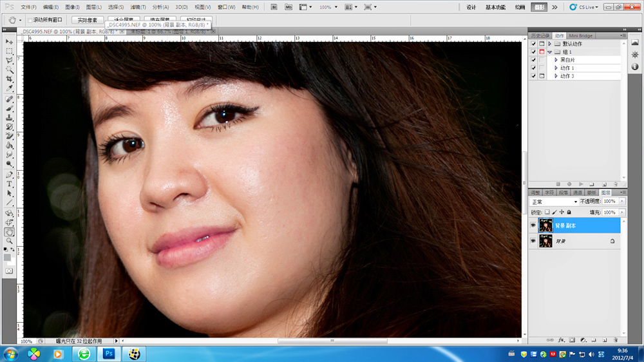Viewport: 644px width, 362px height.
Task: Click the 基本功能 workspace button
Action: click(495, 7)
